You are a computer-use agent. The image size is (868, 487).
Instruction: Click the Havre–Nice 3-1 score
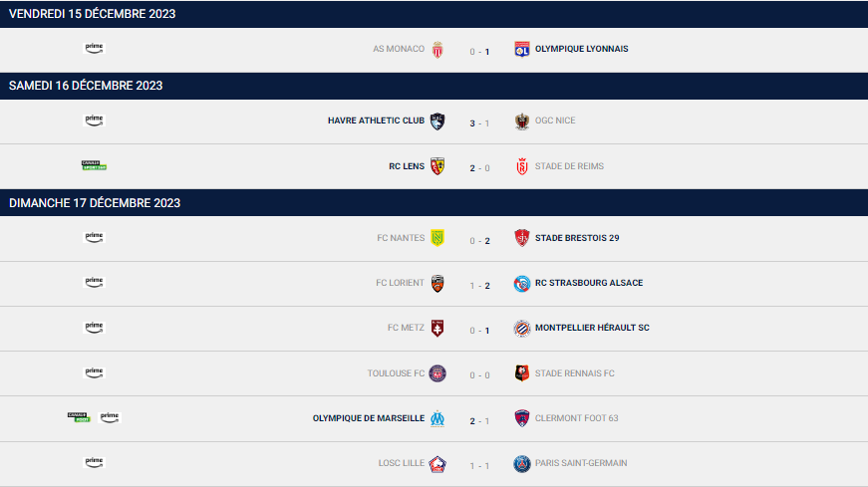tap(479, 122)
